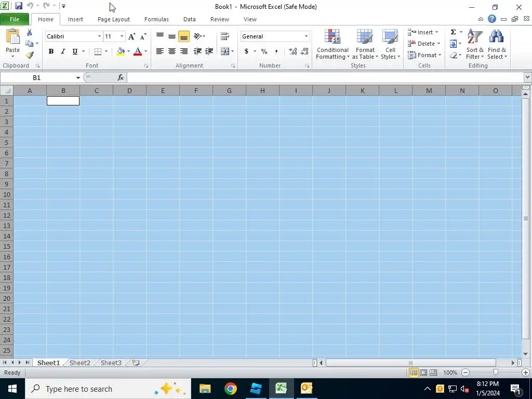Apply red Font Color A
The image size is (532, 399).
coord(137,51)
